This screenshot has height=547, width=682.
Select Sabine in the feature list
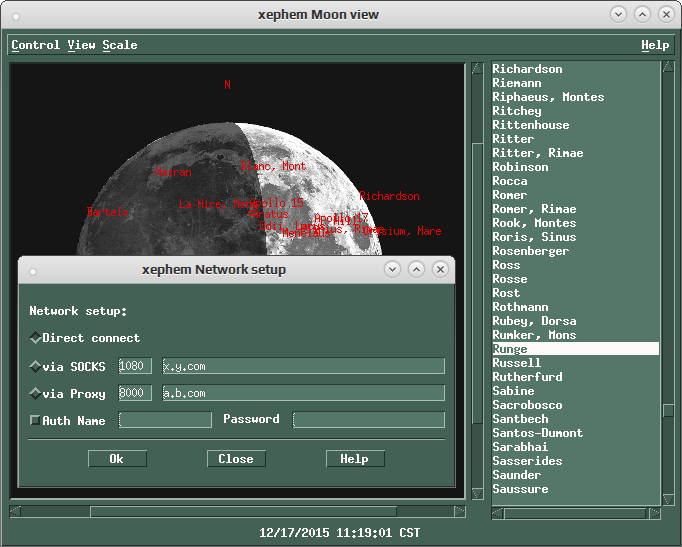point(575,391)
